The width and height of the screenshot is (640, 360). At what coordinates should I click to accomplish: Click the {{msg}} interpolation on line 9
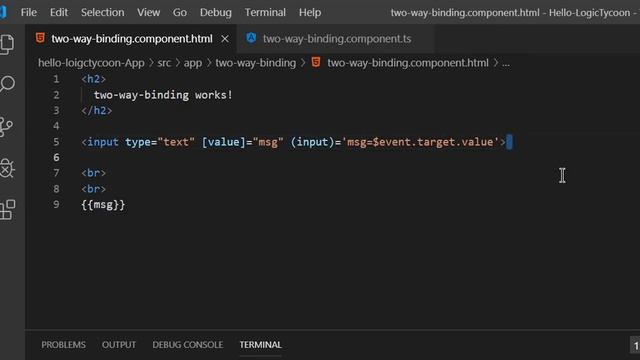point(103,204)
